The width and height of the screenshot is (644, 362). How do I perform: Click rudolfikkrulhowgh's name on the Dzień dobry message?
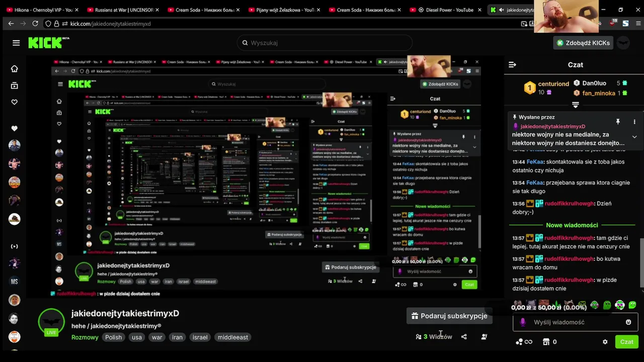(569, 204)
